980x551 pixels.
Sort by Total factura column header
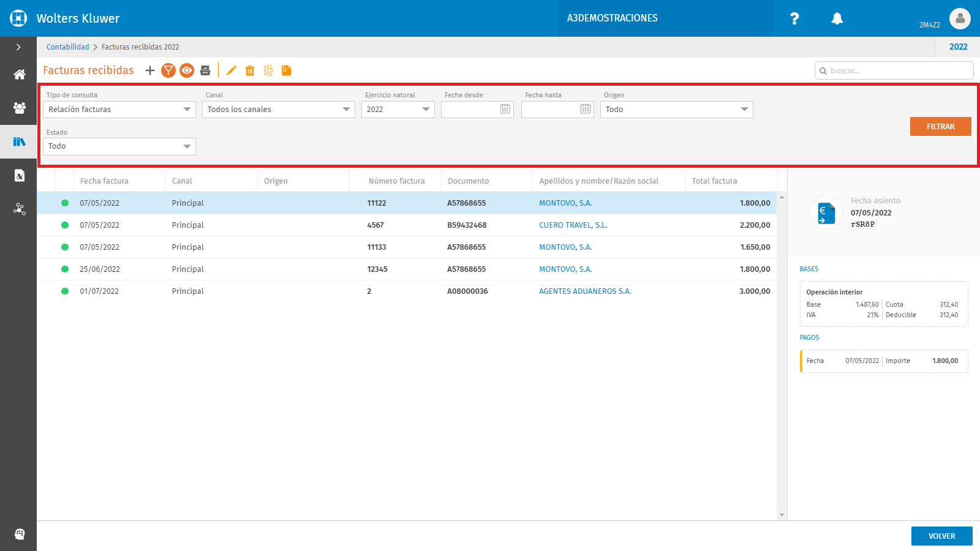pyautogui.click(x=715, y=181)
